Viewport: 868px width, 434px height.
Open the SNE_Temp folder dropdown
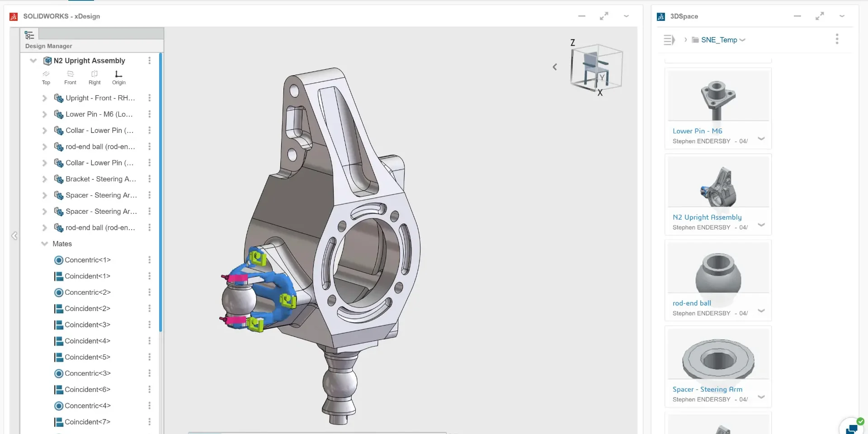pos(742,40)
